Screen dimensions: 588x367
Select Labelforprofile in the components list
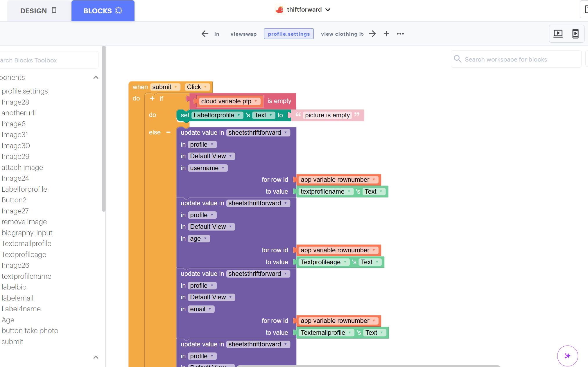point(24,189)
